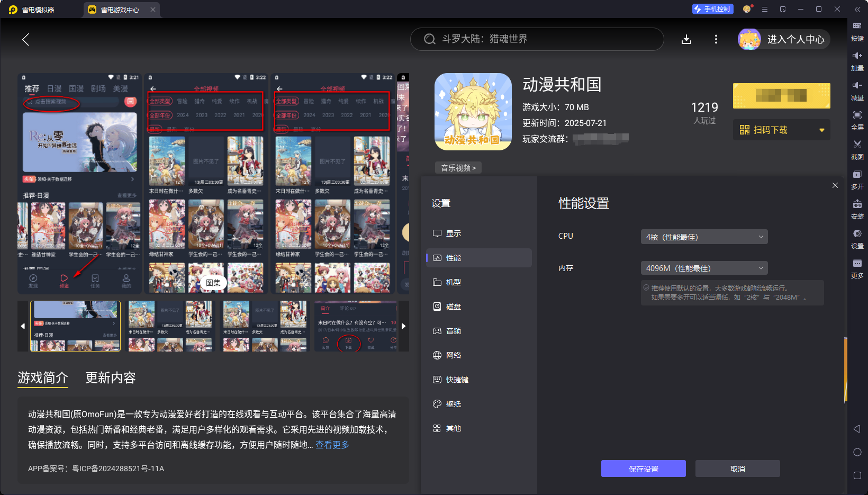Open the three-dot more options menu

[716, 39]
